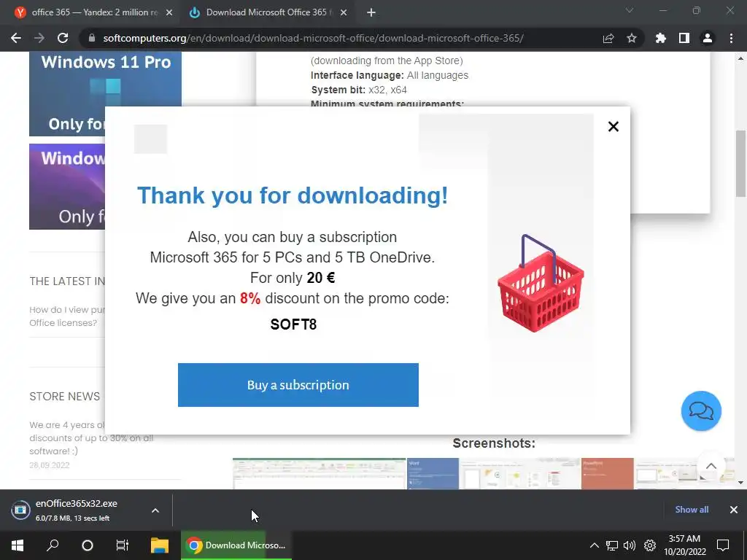Image resolution: width=747 pixels, height=560 pixels.
Task: View site security lock info
Action: point(92,38)
